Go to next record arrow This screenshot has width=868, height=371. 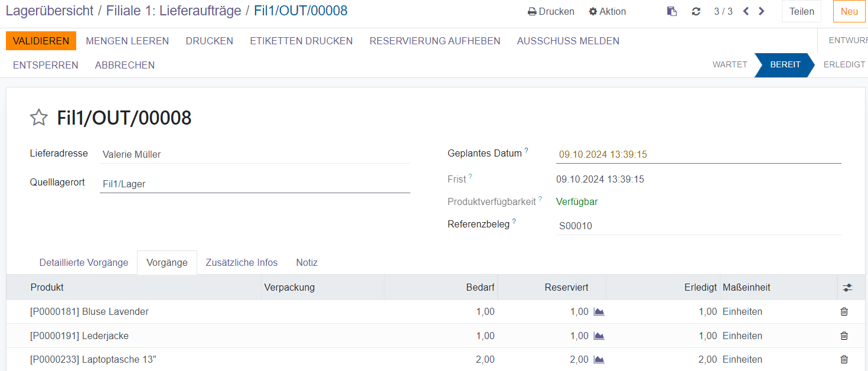click(x=762, y=11)
